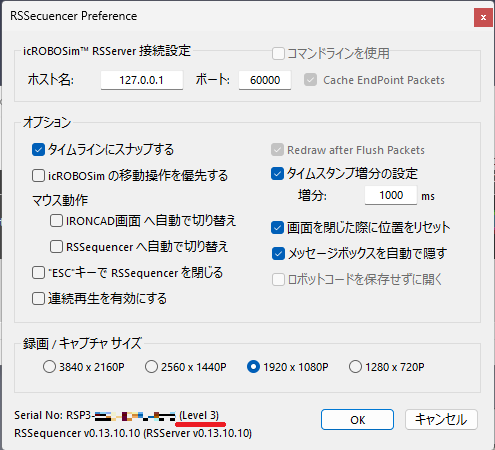Click the 増分 field showing 1000
This screenshot has height=450, width=495.
391,195
